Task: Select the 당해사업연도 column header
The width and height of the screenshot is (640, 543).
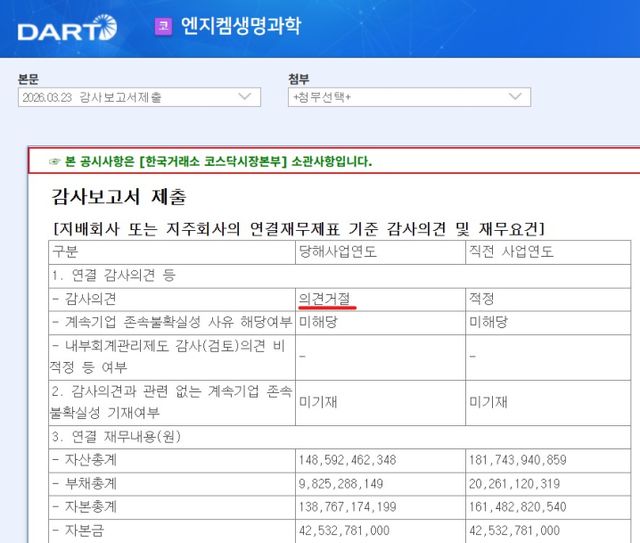Action: pyautogui.click(x=337, y=251)
